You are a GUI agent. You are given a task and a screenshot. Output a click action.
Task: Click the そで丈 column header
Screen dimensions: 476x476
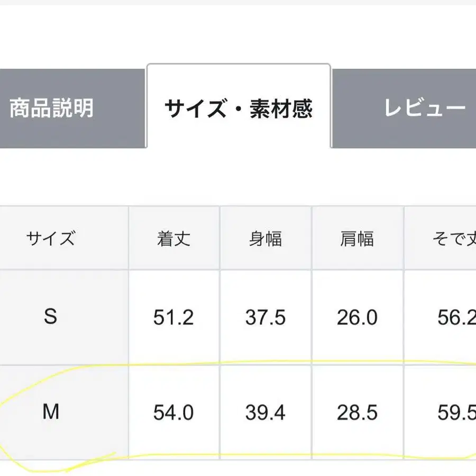click(x=453, y=239)
